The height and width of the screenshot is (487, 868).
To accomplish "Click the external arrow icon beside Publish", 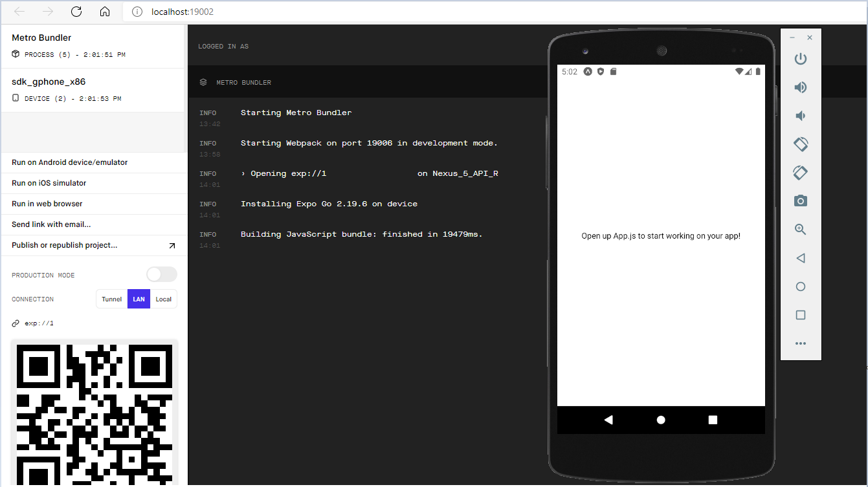I will [x=172, y=246].
